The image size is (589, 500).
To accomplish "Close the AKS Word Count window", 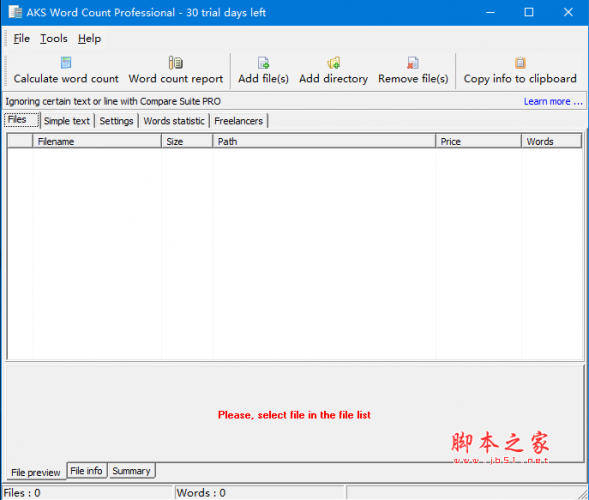I will 568,12.
